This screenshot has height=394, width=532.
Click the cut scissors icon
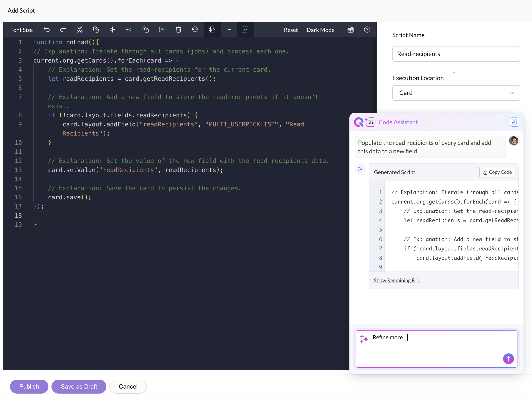click(79, 30)
